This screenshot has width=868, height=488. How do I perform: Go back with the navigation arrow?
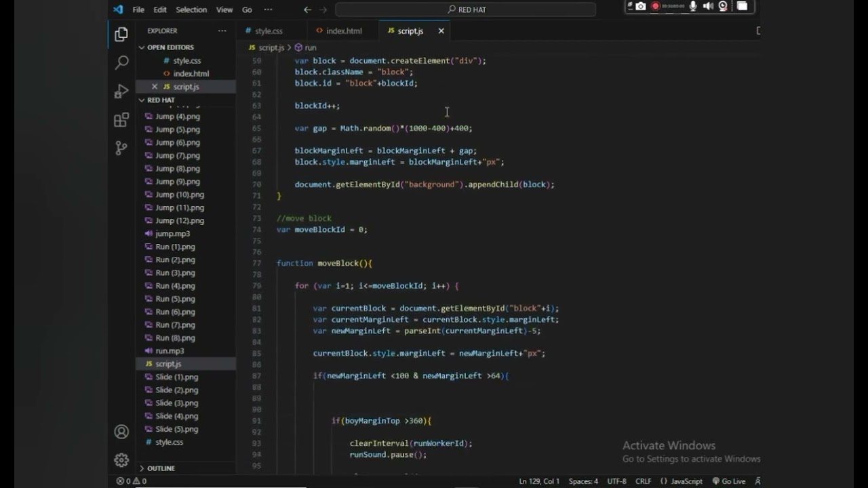point(307,9)
